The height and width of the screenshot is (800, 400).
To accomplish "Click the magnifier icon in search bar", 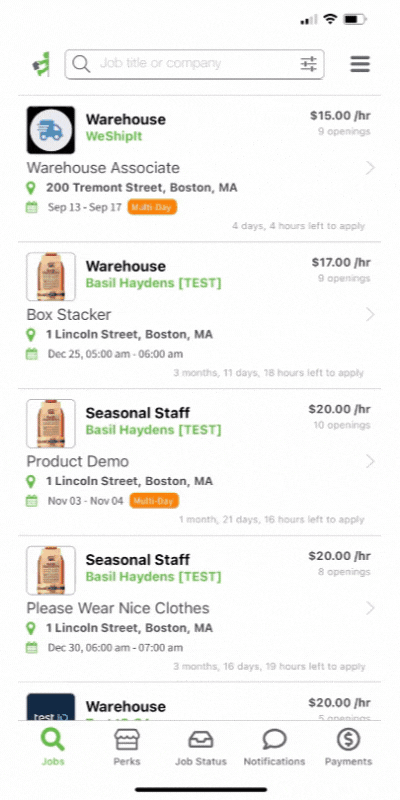I will 81,64.
